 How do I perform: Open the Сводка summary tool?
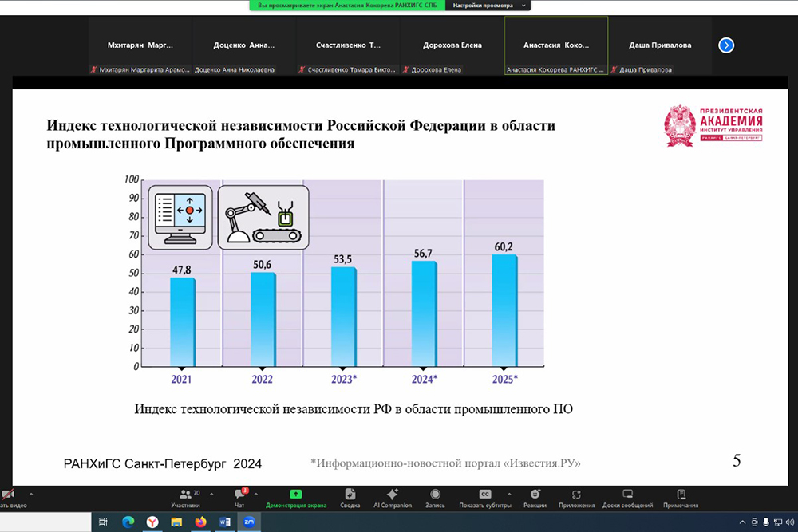350,499
